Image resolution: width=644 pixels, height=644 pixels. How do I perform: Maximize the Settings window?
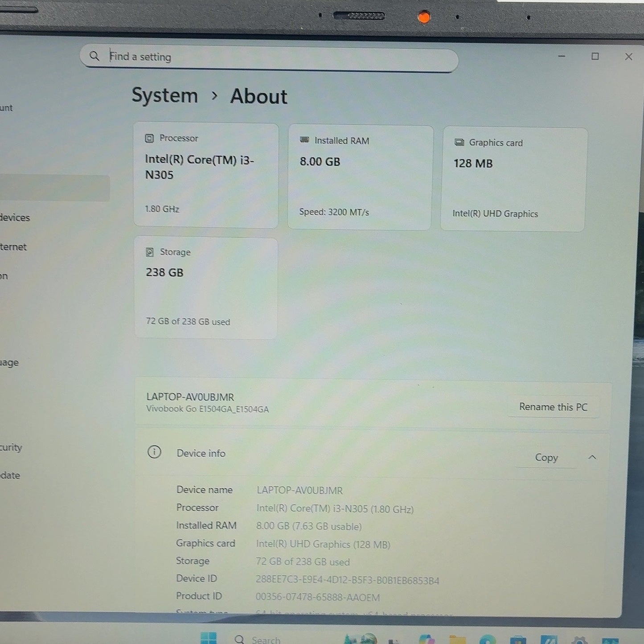tap(595, 56)
